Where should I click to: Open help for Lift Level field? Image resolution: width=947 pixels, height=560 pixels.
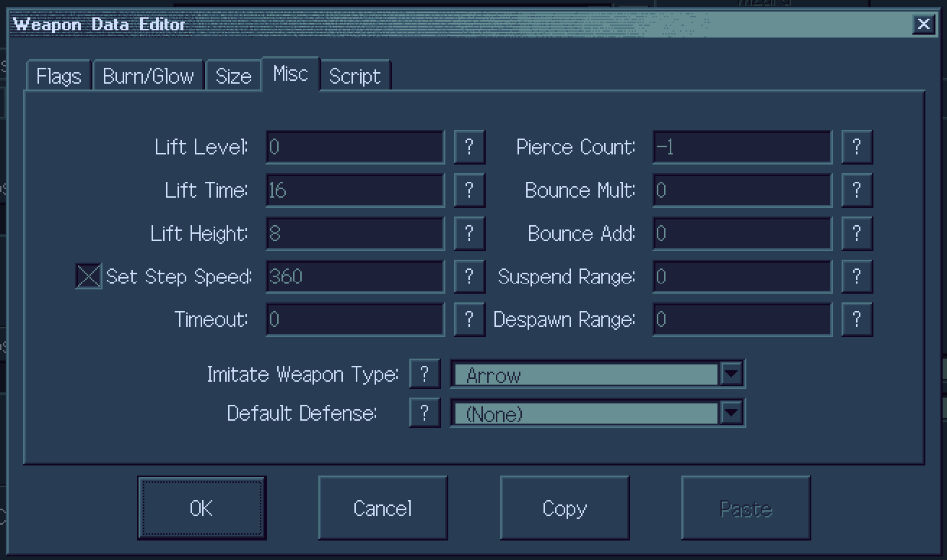pos(469,147)
